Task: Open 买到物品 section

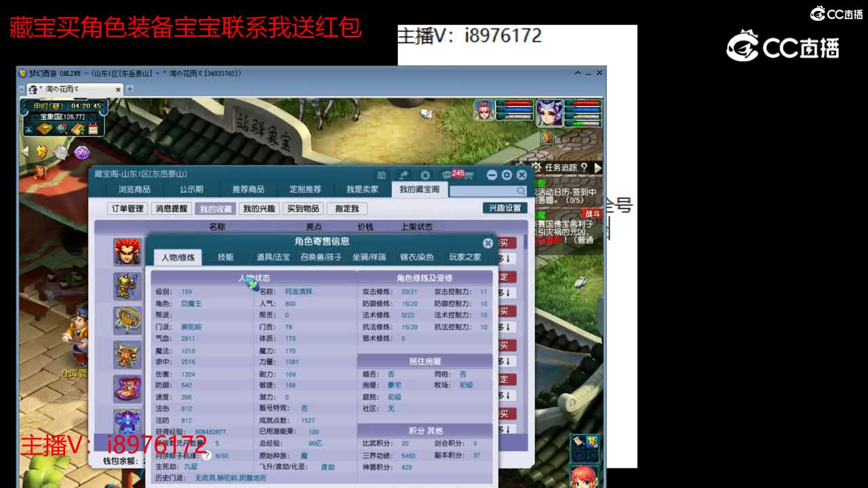Action: [x=302, y=209]
